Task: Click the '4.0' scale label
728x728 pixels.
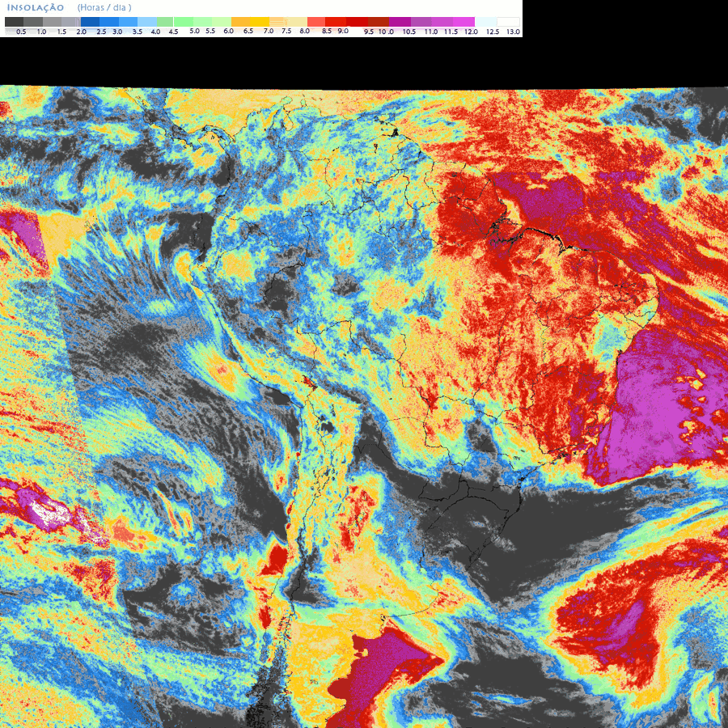Action: (x=155, y=32)
